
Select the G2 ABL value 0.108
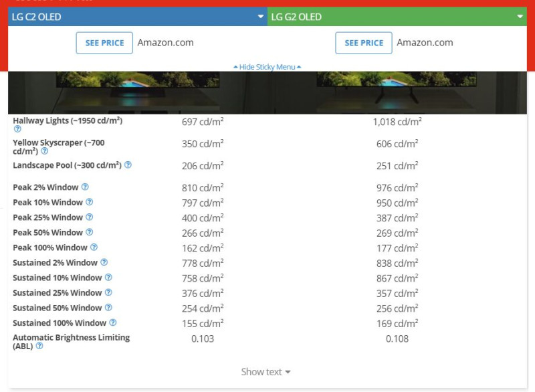click(397, 338)
